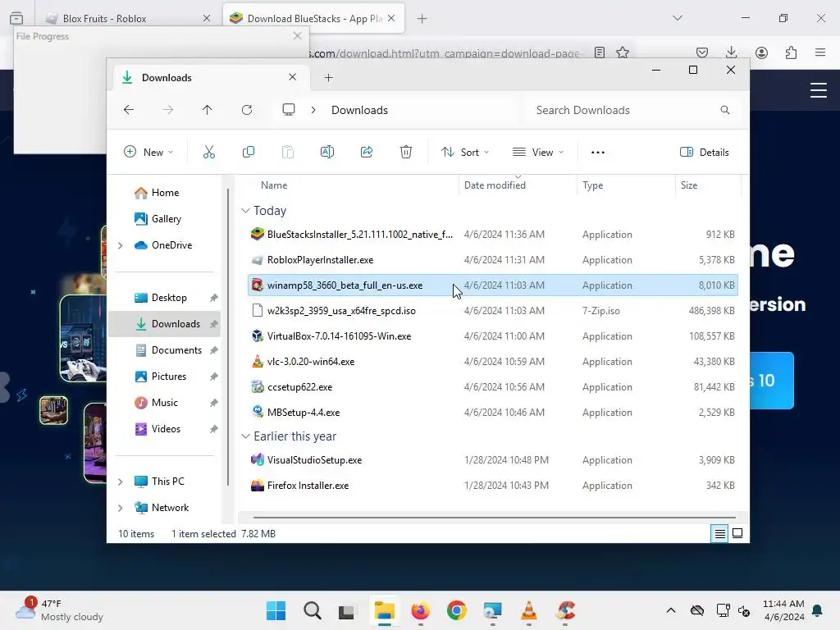840x630 pixels.
Task: Click Firefox account profile icon
Action: pyautogui.click(x=761, y=52)
